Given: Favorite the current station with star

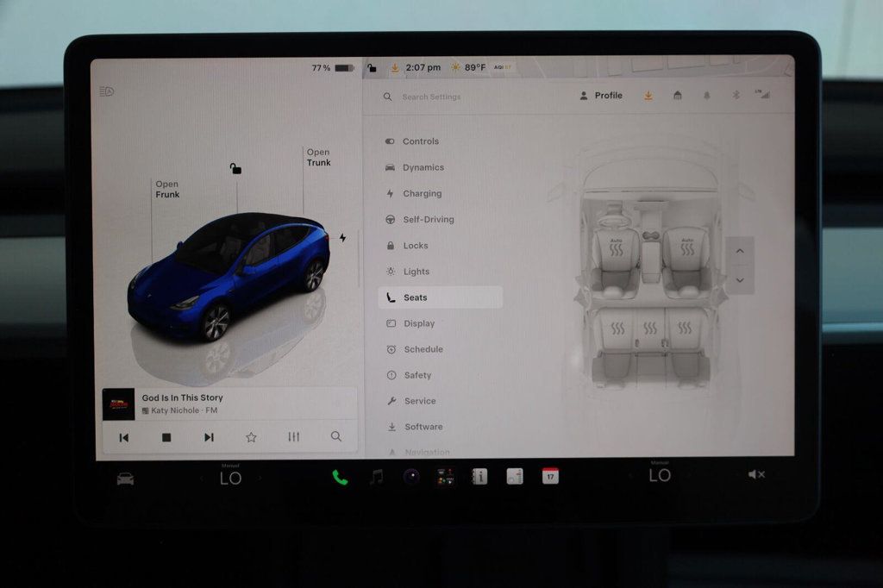Looking at the screenshot, I should [x=251, y=437].
